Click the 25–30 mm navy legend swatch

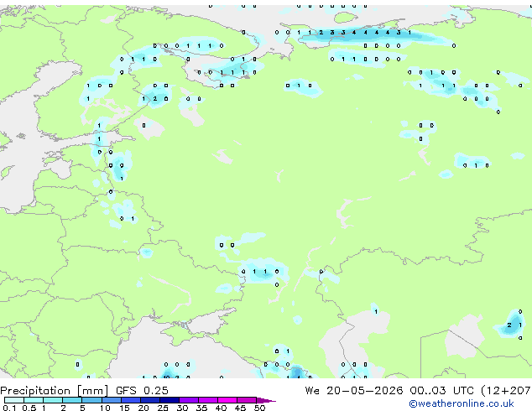click(170, 400)
